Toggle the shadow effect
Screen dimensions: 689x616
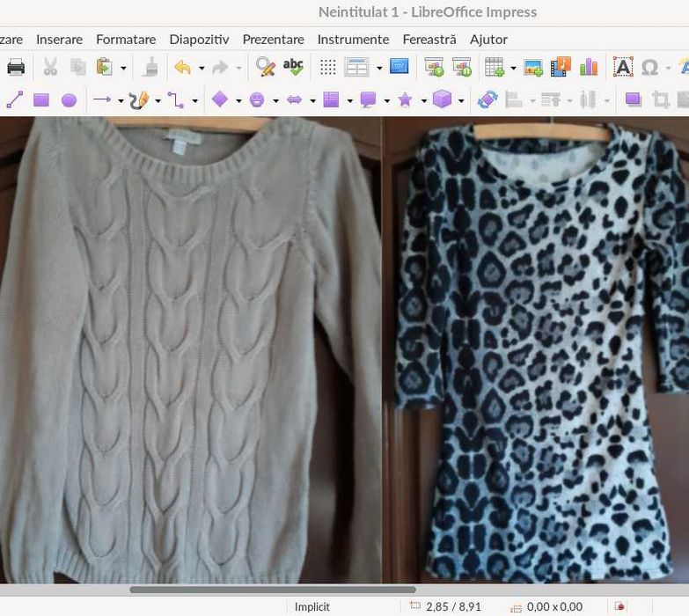click(x=633, y=100)
